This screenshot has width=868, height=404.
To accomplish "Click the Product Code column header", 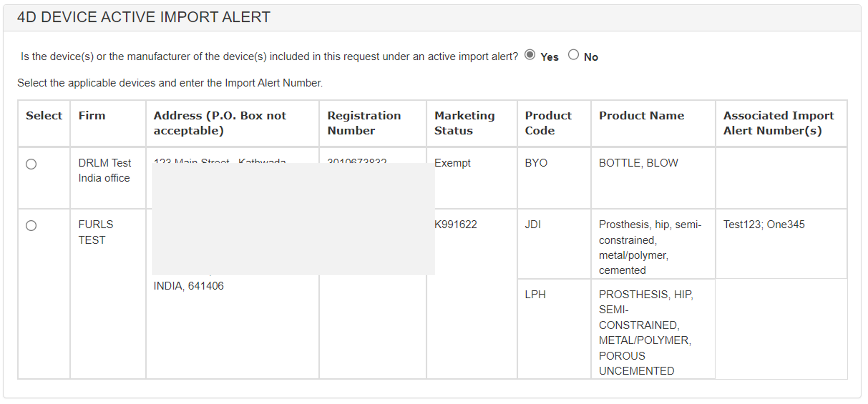I will click(x=548, y=123).
